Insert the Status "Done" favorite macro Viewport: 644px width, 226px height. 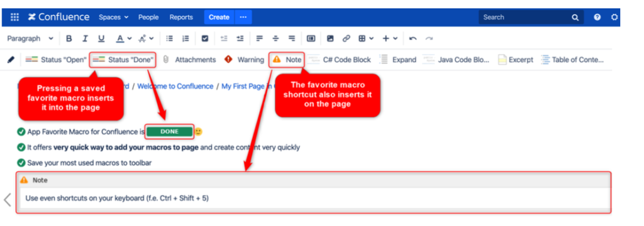point(123,60)
